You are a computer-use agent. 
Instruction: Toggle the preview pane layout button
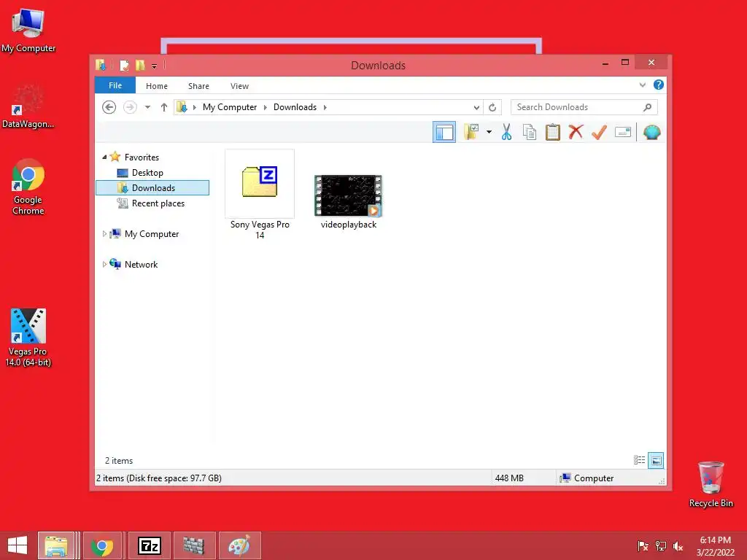pos(444,132)
